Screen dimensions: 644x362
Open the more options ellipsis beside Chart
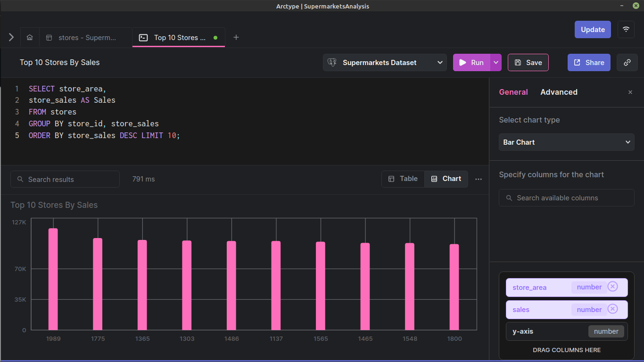[x=479, y=179]
